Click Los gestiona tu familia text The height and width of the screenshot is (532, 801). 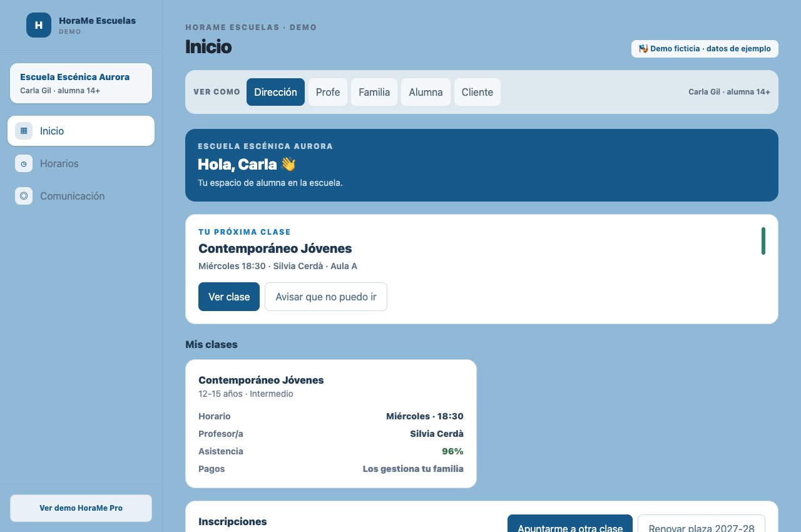[413, 469]
